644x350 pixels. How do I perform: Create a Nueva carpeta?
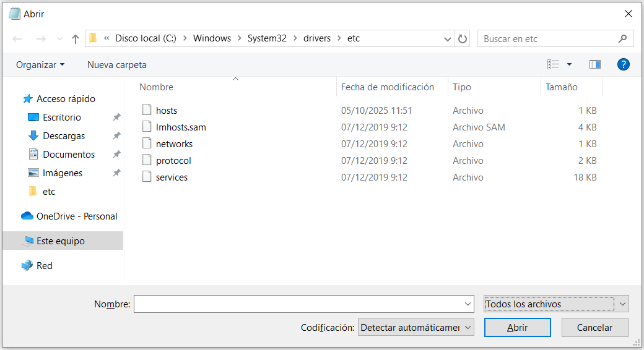116,65
